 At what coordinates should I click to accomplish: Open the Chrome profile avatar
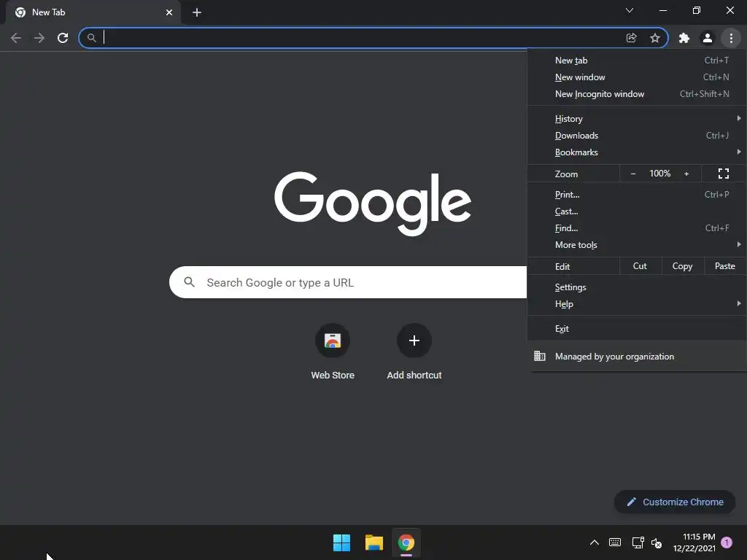[x=708, y=38]
